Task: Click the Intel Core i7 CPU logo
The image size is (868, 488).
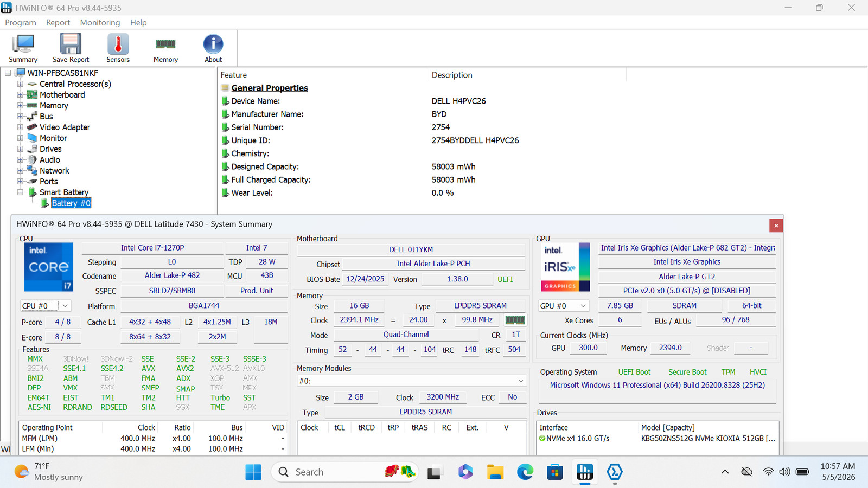Action: [49, 267]
